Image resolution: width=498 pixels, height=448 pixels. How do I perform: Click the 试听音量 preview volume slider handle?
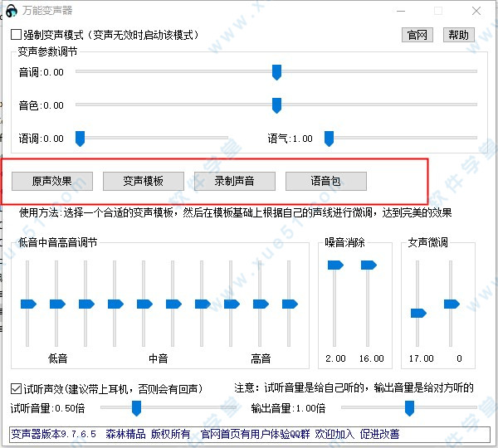(136, 408)
